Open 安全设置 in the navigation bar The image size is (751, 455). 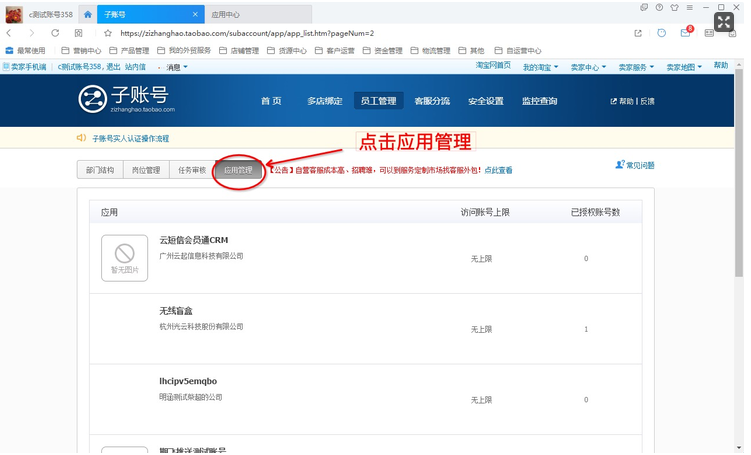[486, 101]
